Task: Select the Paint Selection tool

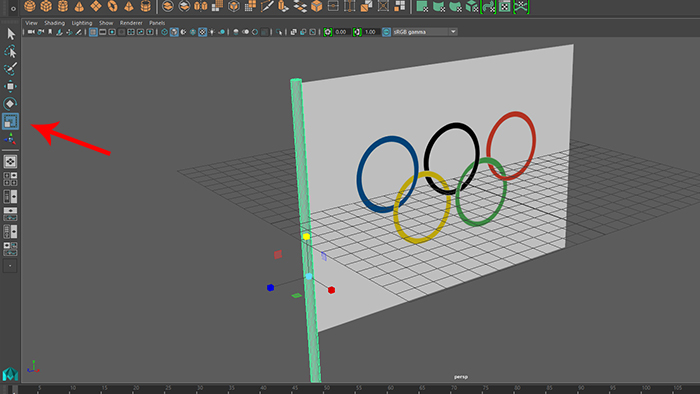Action: (10, 69)
